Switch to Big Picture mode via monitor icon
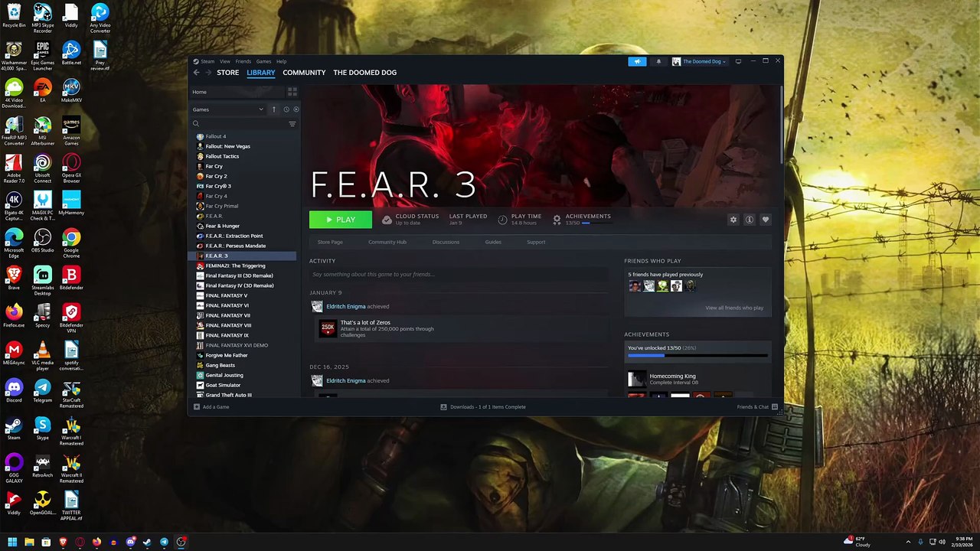 pos(738,61)
